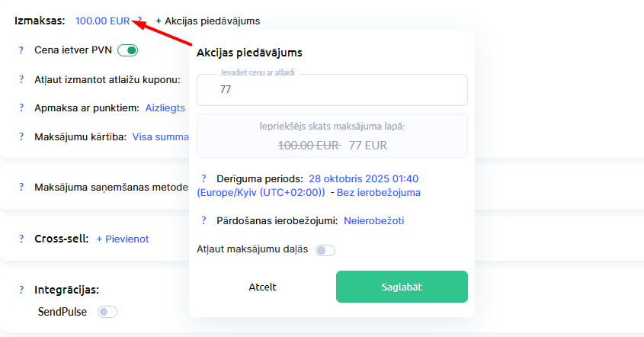The width and height of the screenshot is (644, 337).
Task: Click help icon beside Atļaut izmantot atlaižu kuponu
Action: click(x=21, y=80)
